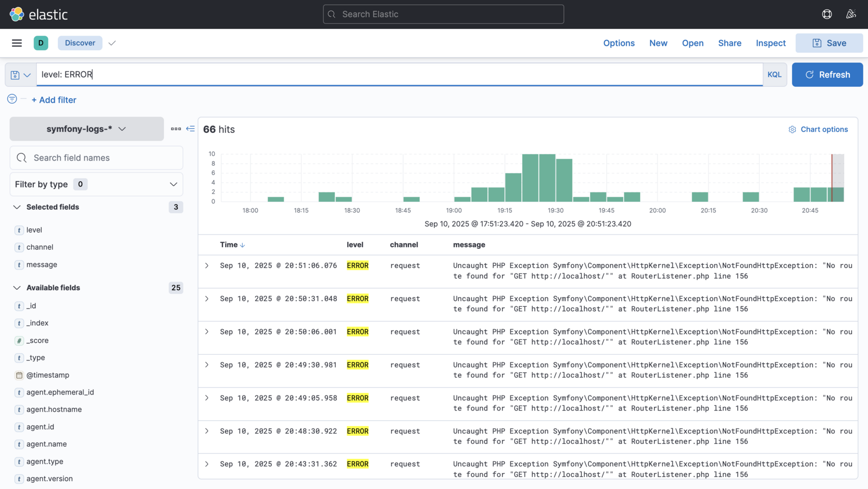Click the channel column header
The width and height of the screenshot is (868, 489).
[404, 245]
